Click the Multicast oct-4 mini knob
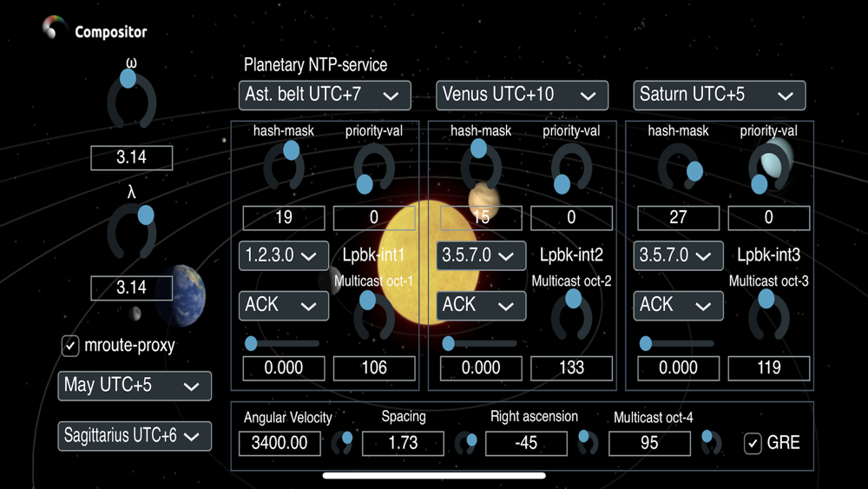This screenshot has width=868, height=489. tap(712, 442)
